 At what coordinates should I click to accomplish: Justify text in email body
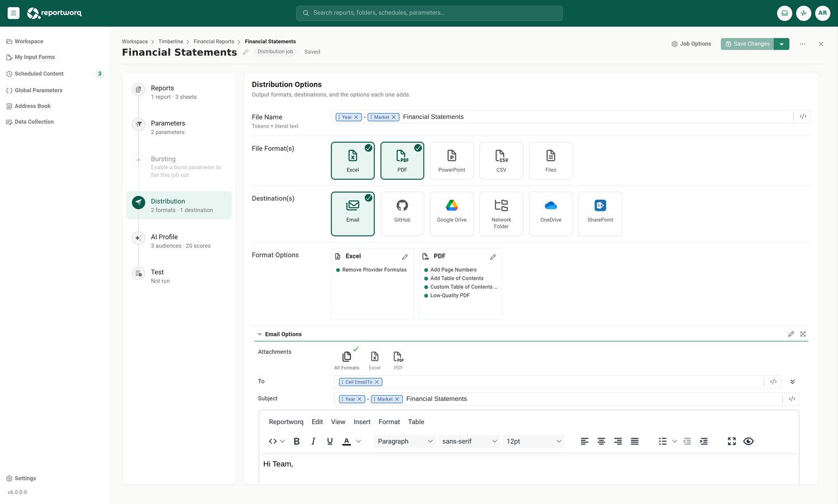coord(635,441)
